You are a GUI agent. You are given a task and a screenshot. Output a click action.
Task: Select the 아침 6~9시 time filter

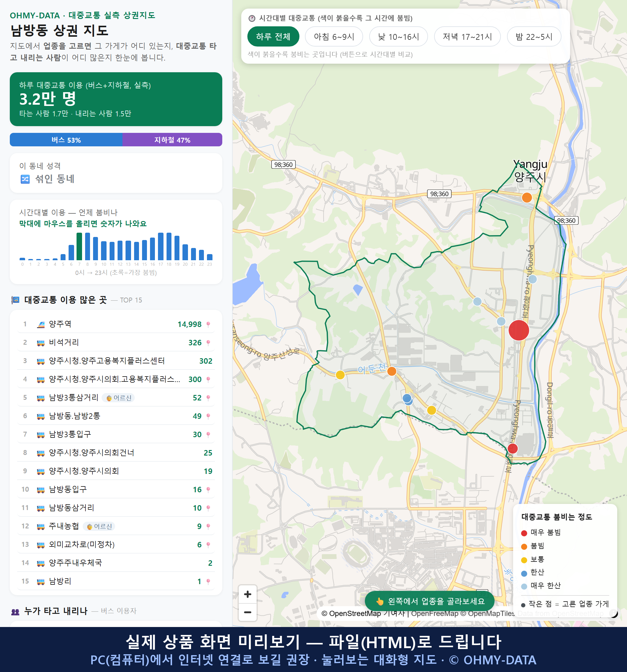[x=334, y=36]
